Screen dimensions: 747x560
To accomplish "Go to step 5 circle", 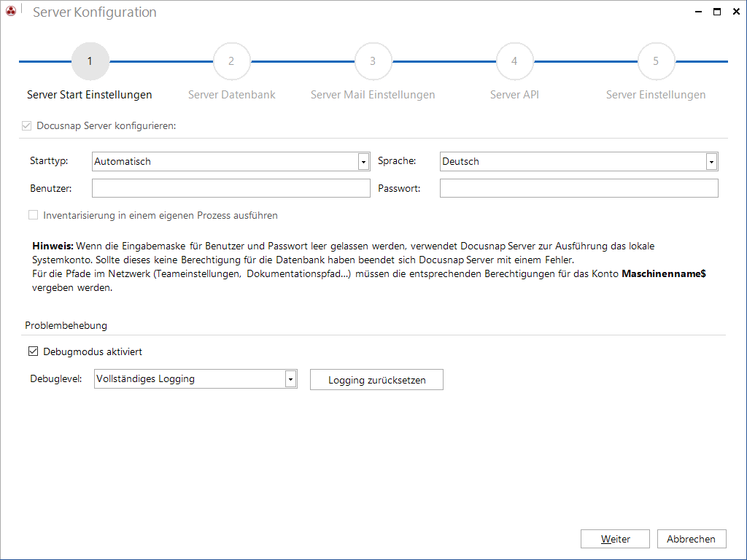I will (656, 61).
